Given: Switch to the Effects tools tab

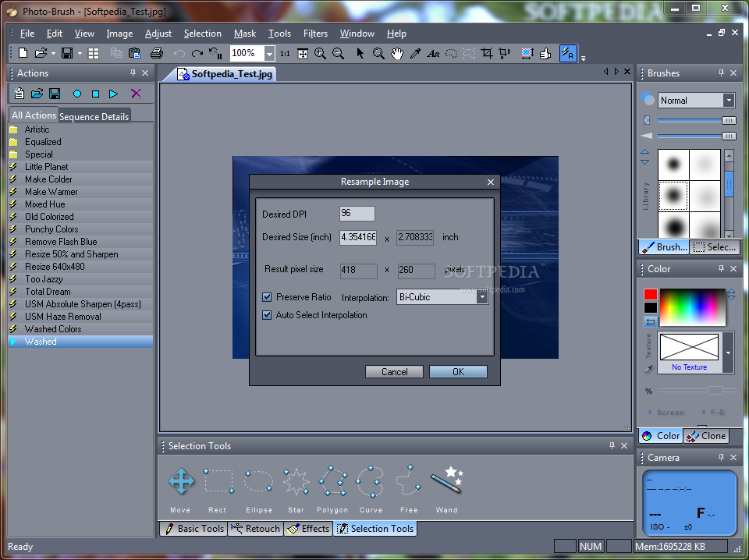Looking at the screenshot, I should (308, 529).
